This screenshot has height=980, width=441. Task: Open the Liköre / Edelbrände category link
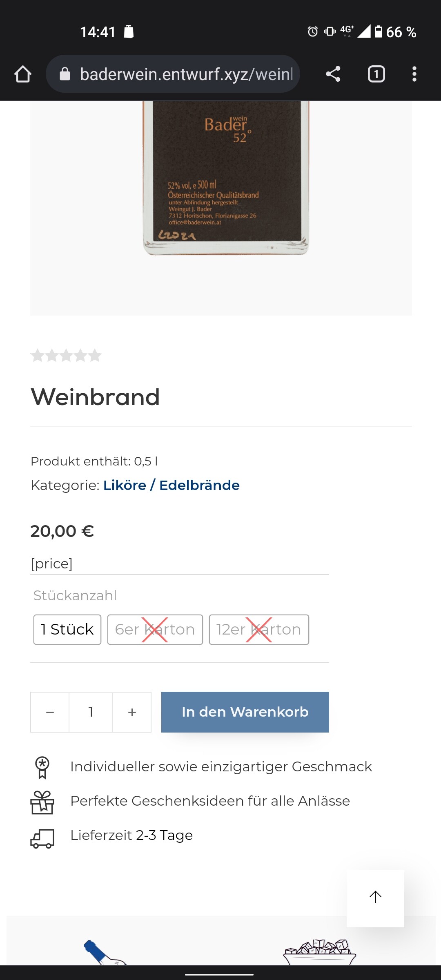pos(171,485)
